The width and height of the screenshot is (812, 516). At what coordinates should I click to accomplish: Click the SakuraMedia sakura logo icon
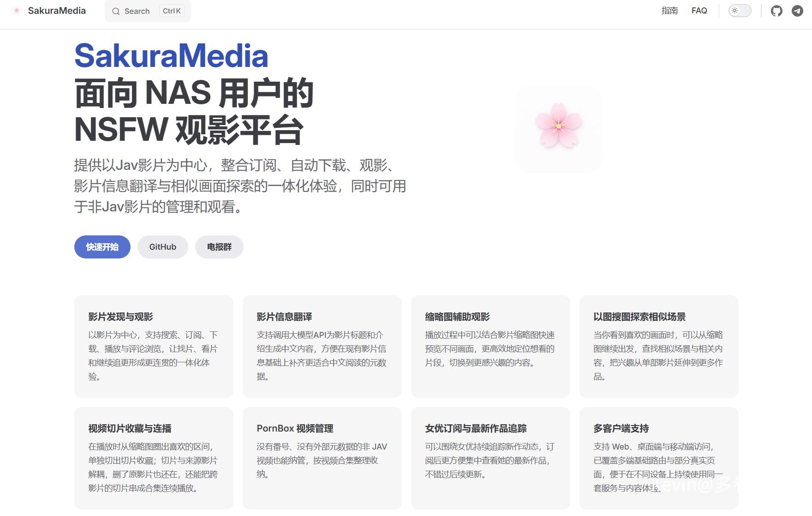pyautogui.click(x=17, y=11)
